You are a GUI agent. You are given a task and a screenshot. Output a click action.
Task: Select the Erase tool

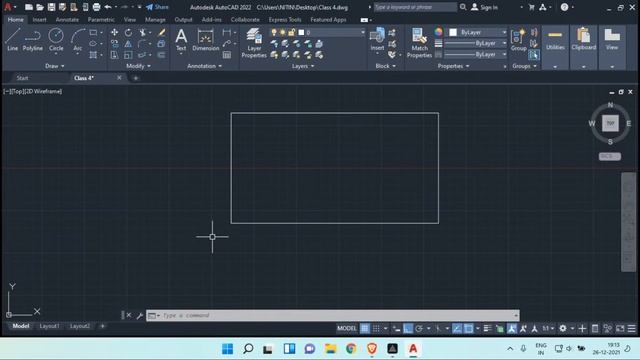[162, 32]
